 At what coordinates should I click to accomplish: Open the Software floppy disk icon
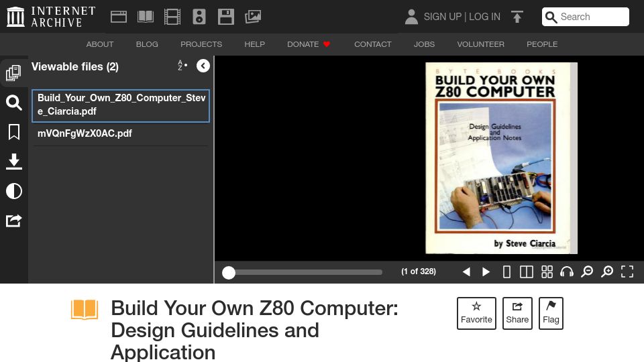tap(226, 17)
